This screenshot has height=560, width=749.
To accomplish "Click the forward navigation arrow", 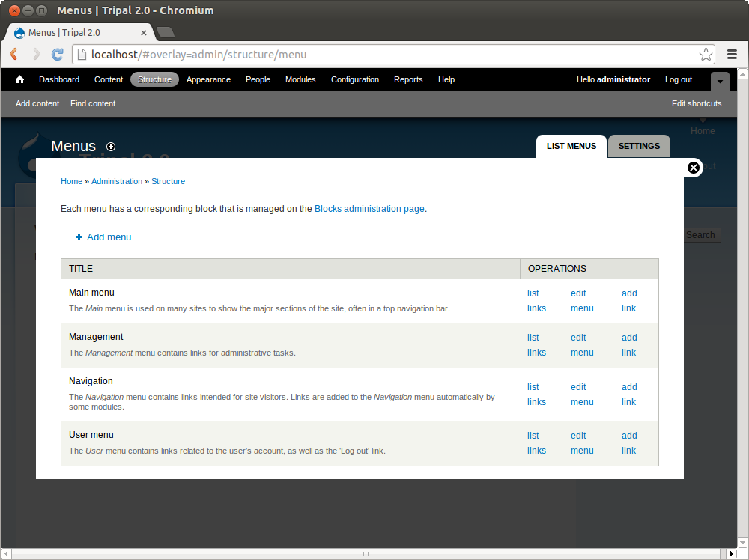I will tap(36, 55).
